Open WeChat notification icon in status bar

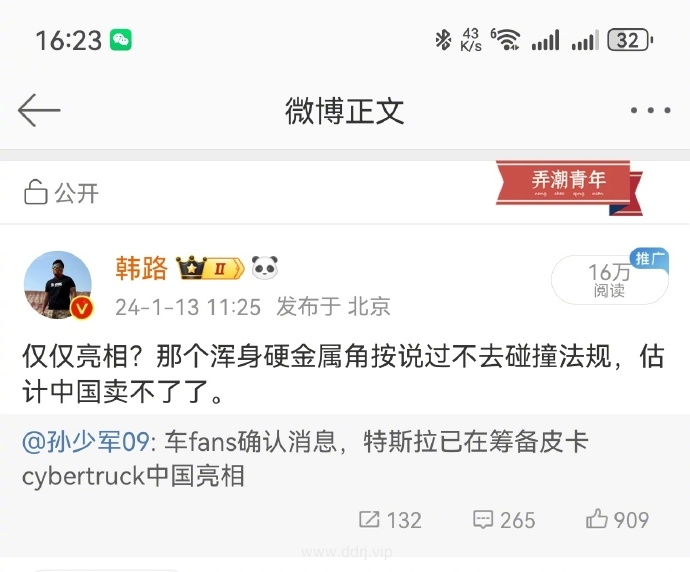tap(121, 40)
